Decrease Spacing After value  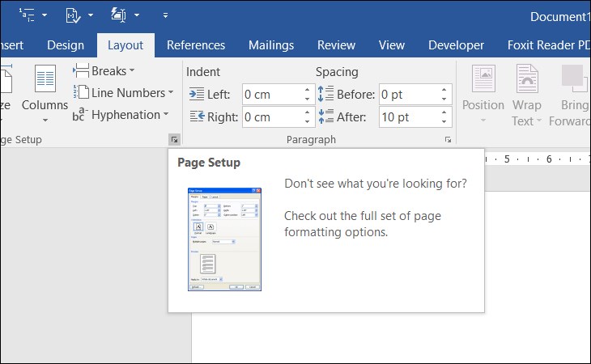[444, 122]
